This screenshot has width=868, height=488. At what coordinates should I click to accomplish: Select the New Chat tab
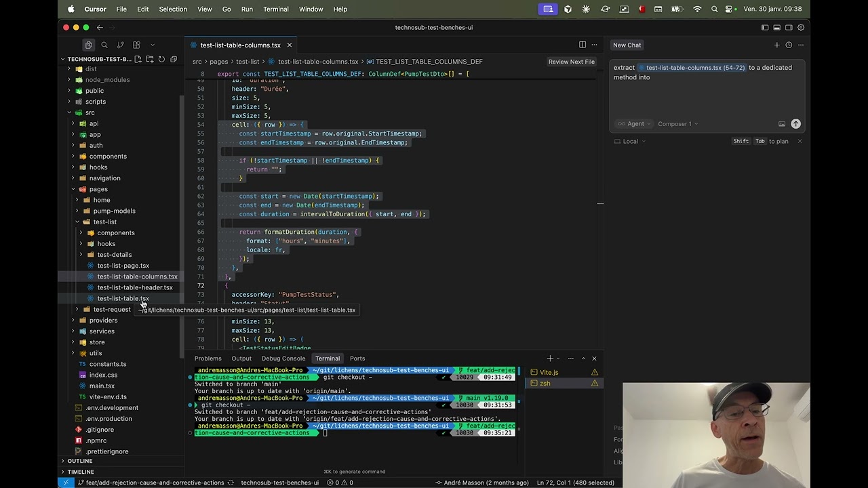point(627,45)
